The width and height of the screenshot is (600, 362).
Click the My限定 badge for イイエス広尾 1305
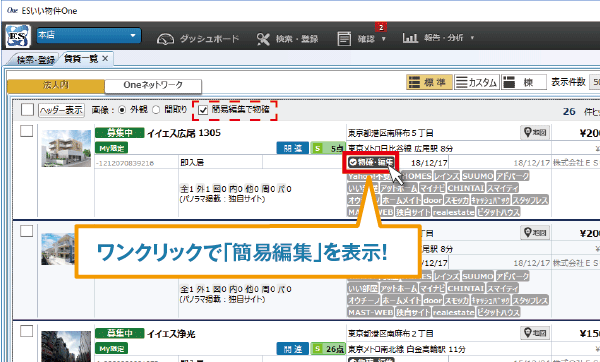click(111, 148)
